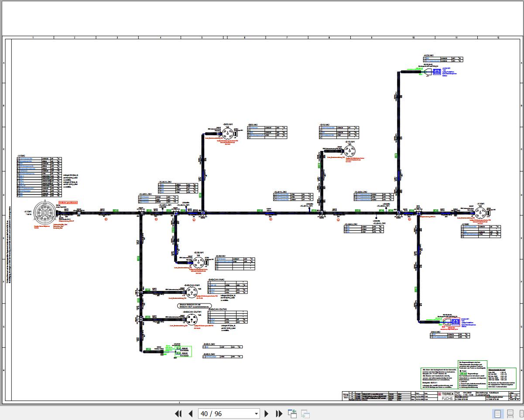
Task: Jump to the first page
Action: pos(178,413)
